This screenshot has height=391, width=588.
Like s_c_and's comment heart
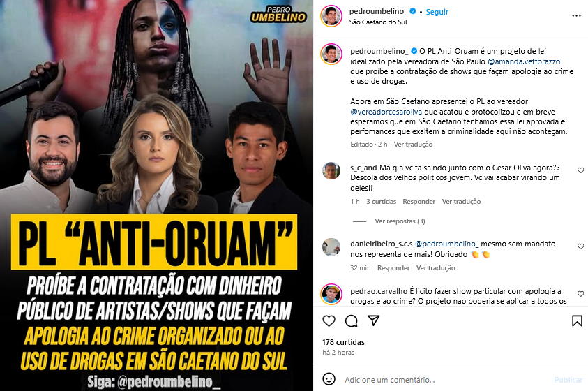[580, 170]
